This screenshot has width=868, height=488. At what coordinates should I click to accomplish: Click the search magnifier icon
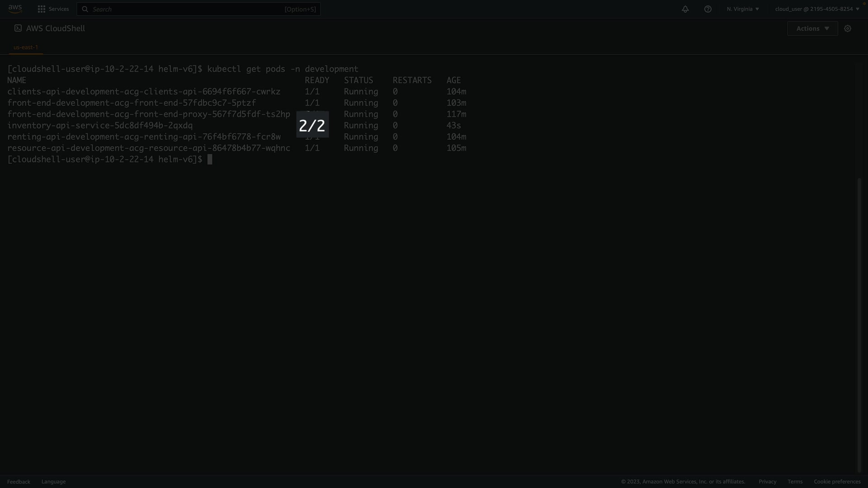click(85, 9)
